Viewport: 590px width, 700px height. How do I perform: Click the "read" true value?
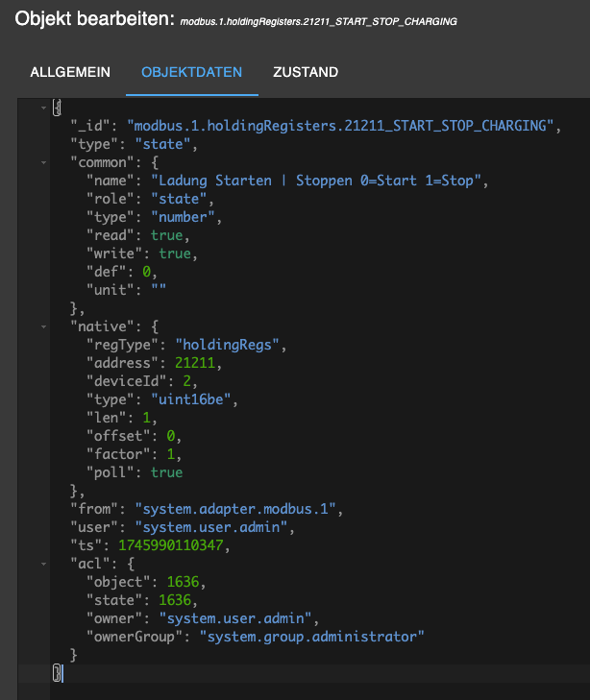166,235
